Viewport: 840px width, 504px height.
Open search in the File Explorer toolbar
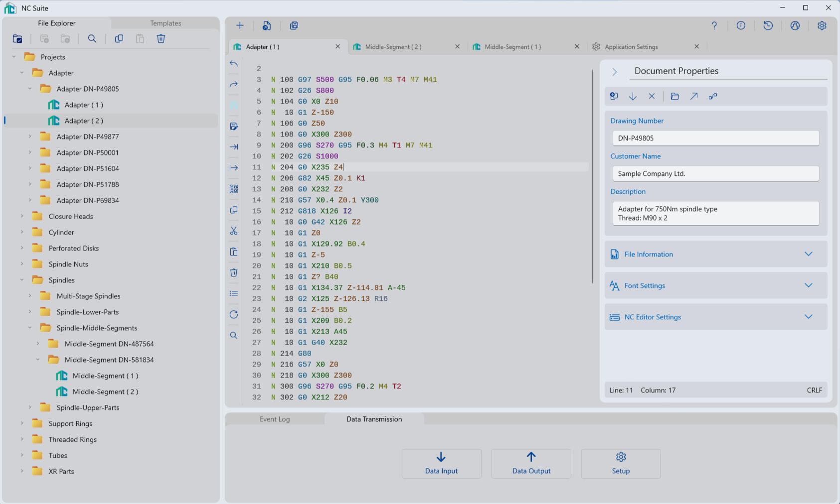[x=92, y=39]
